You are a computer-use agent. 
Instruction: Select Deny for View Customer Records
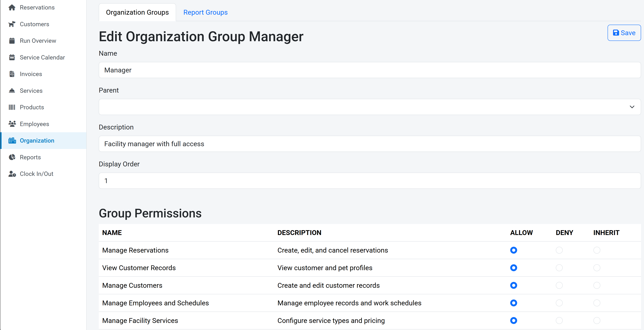pos(559,268)
